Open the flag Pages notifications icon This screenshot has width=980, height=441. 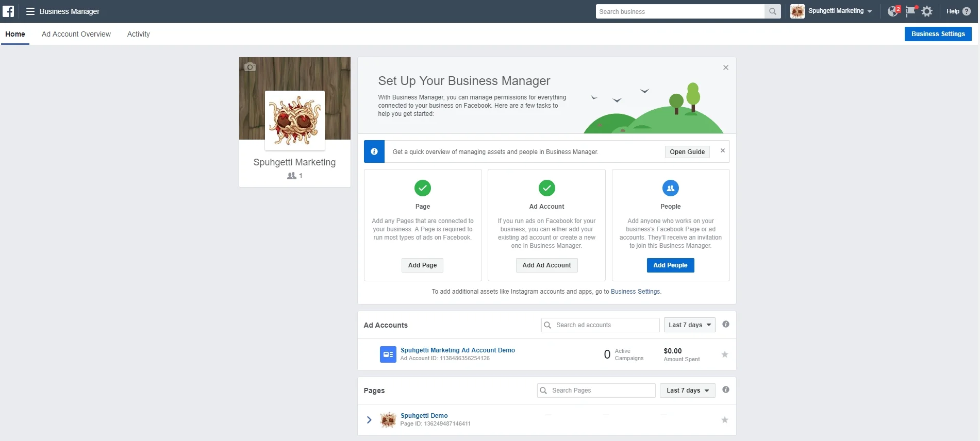(910, 11)
